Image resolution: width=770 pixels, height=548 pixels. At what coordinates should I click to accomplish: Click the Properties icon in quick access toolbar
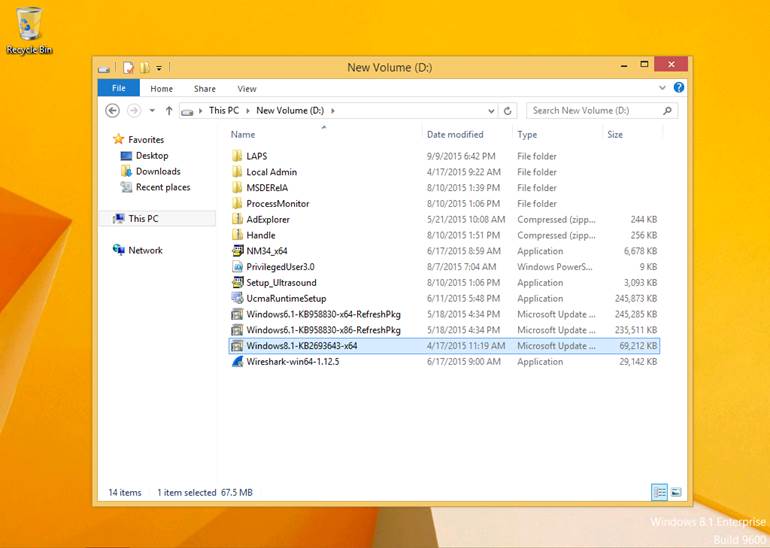click(x=129, y=68)
